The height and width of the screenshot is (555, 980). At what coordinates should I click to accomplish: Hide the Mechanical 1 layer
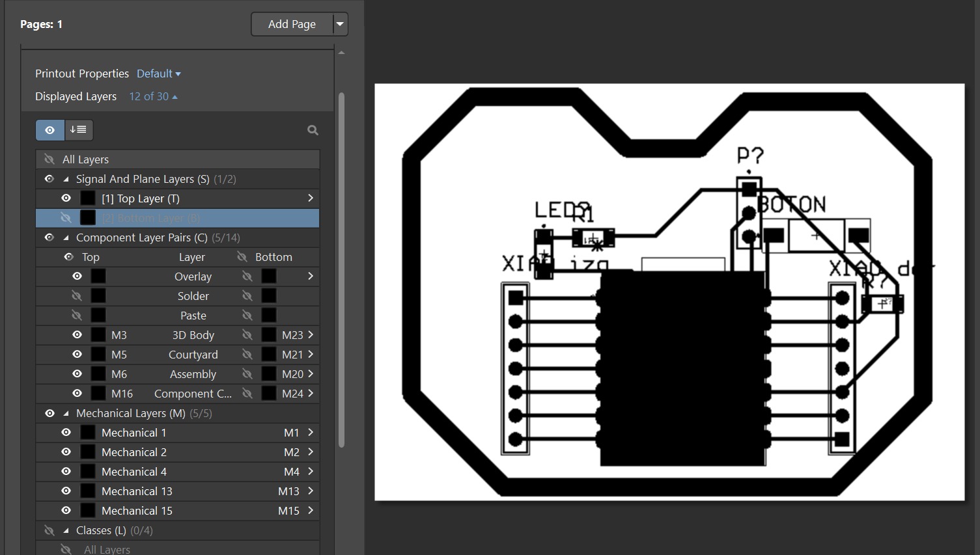click(x=66, y=433)
